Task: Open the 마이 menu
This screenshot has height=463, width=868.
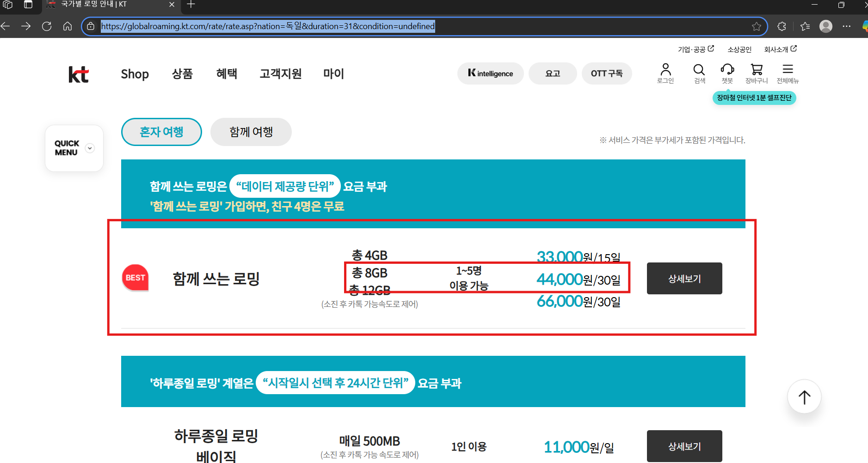Action: tap(333, 74)
